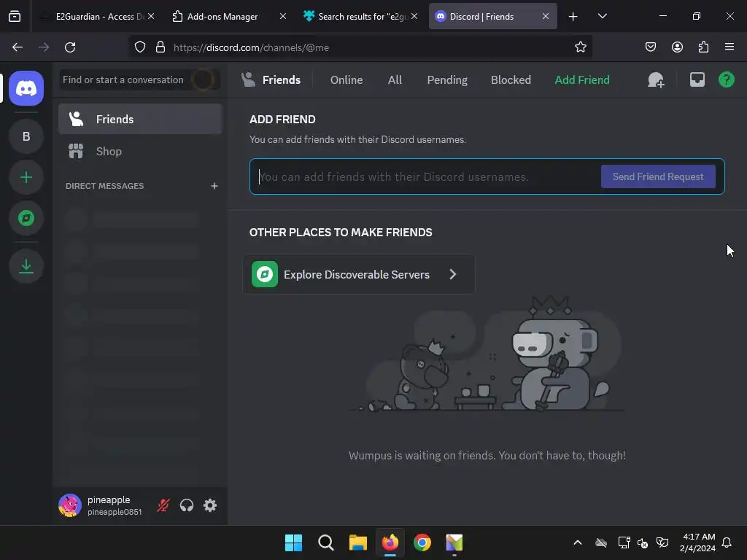Go back to previous page

coord(18,47)
